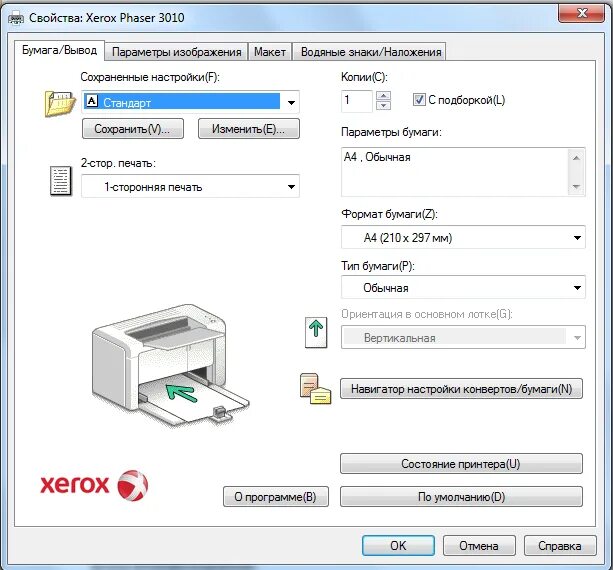Click the 'Копии(C)' number field
The height and width of the screenshot is (570, 613).
[x=357, y=101]
